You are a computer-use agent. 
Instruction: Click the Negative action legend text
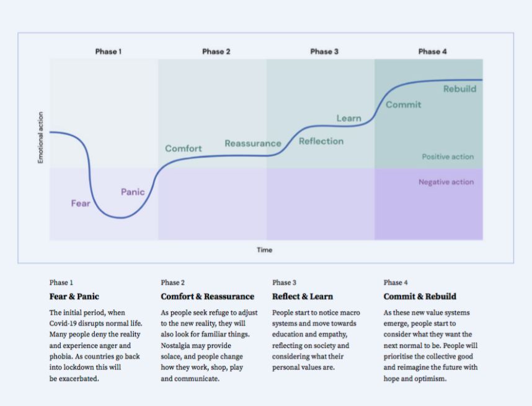(x=446, y=182)
